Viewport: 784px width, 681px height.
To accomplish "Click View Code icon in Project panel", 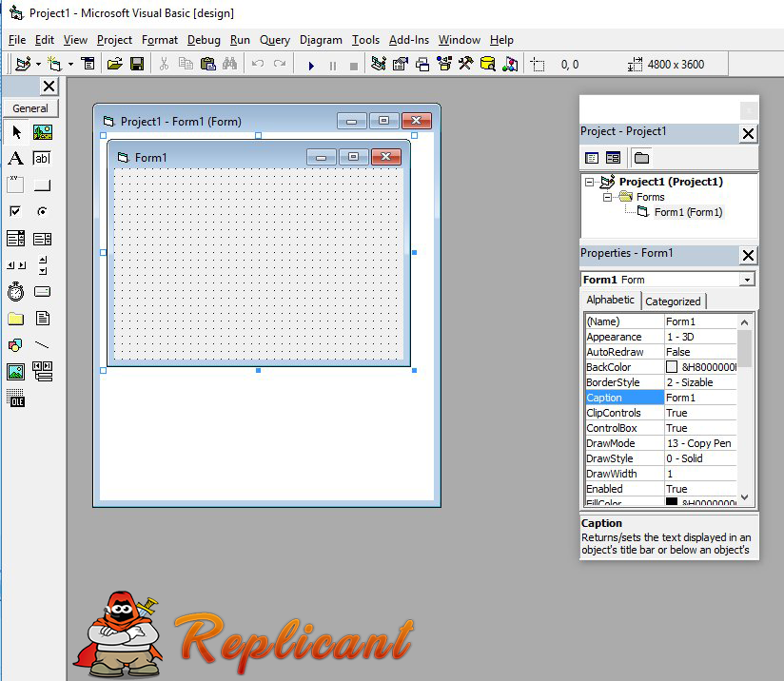I will pos(592,158).
